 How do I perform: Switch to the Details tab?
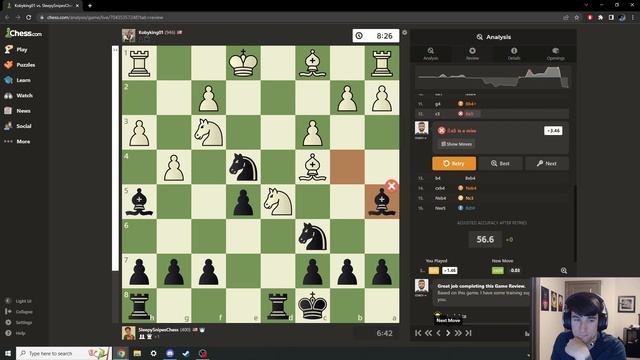click(x=514, y=53)
